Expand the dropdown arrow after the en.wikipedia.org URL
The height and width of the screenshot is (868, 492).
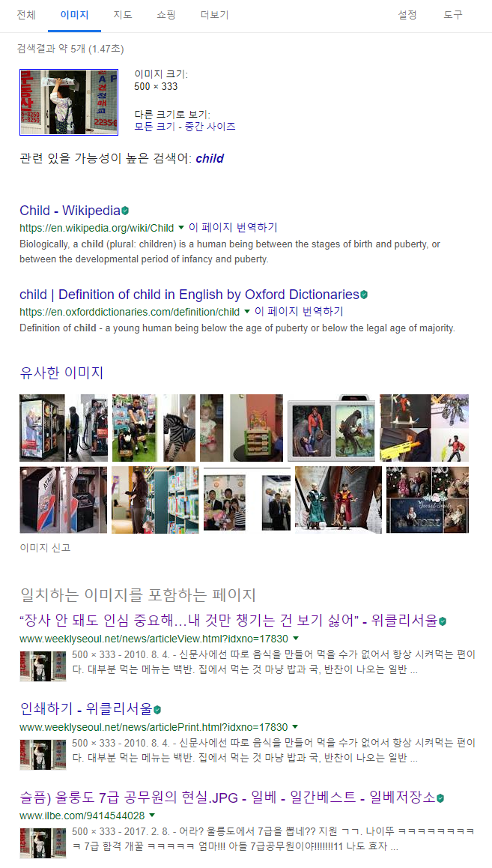coord(180,228)
